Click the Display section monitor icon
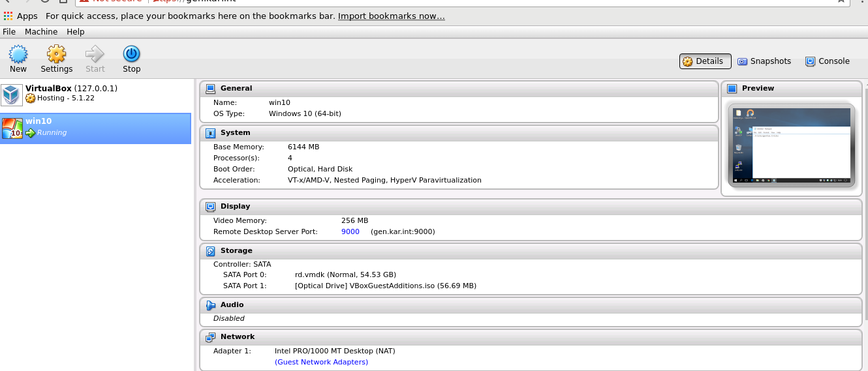Viewport: 868px width, 371px height. (x=210, y=207)
